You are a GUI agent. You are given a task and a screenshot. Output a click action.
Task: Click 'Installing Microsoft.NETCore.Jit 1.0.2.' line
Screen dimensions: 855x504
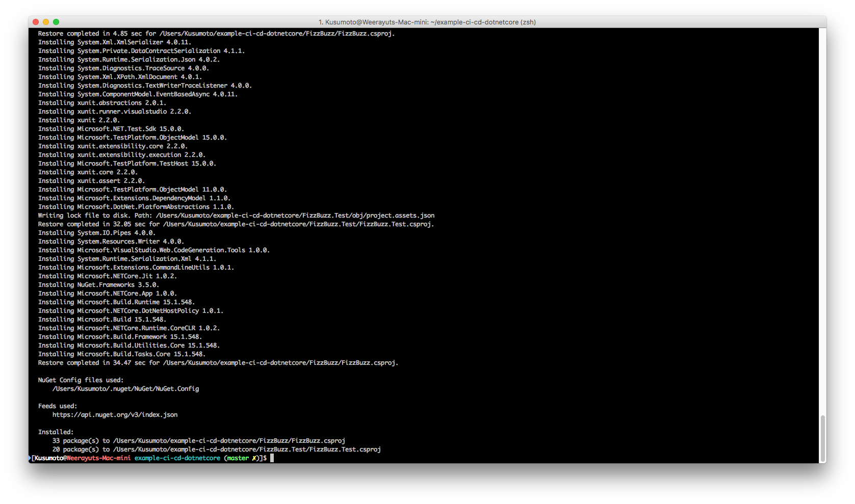pyautogui.click(x=108, y=276)
